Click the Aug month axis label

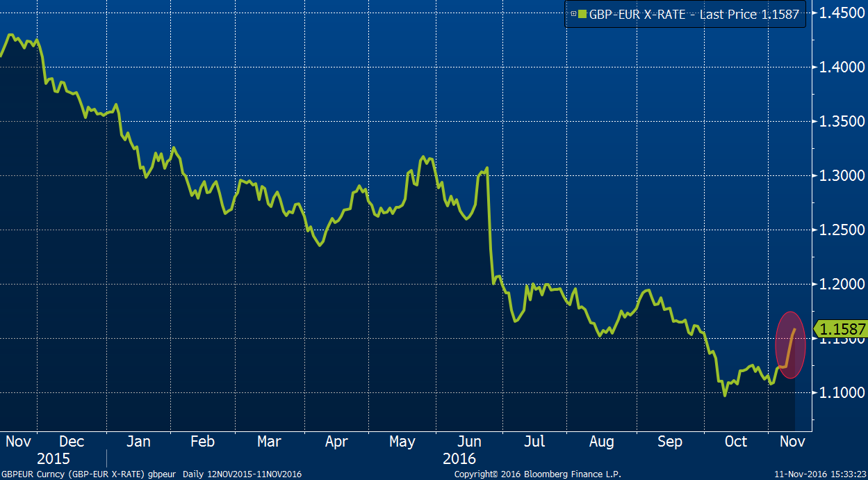point(601,442)
